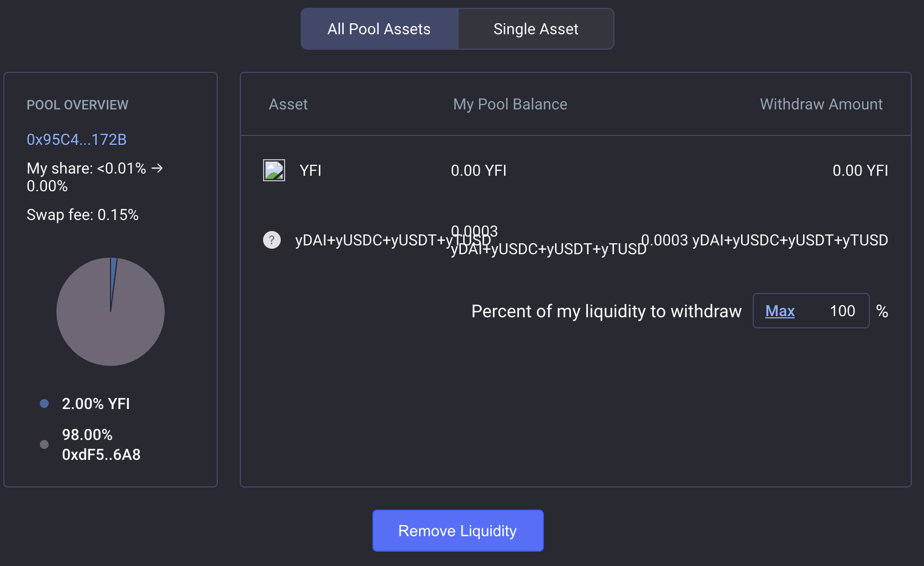Click the Withdraw Amount column header

[821, 104]
